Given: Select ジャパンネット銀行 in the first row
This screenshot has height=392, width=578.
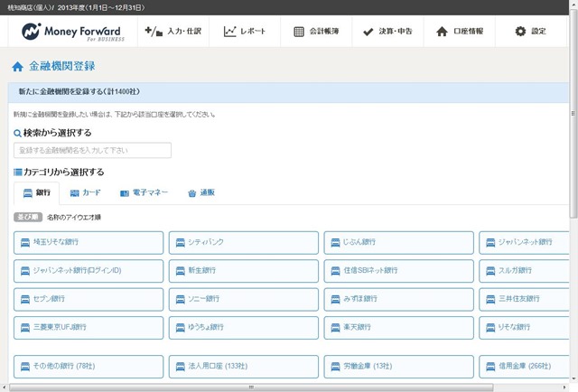Looking at the screenshot, I should (x=524, y=243).
